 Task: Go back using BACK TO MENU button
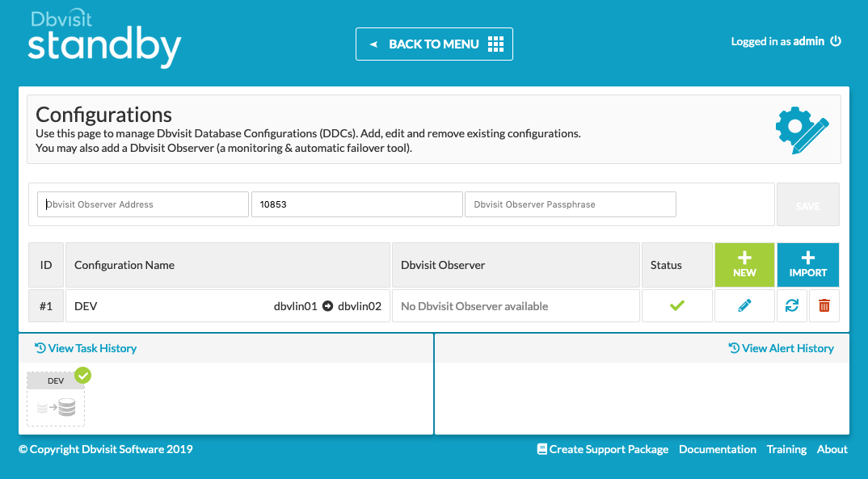[x=434, y=44]
